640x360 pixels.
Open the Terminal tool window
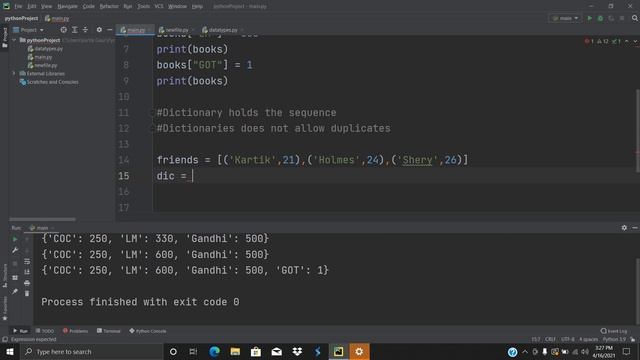(x=109, y=331)
